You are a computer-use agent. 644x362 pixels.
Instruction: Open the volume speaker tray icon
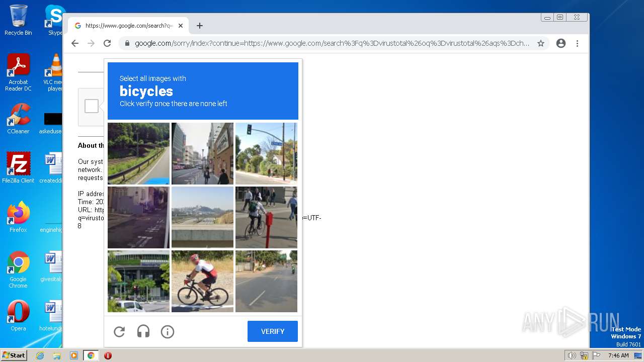click(572, 355)
